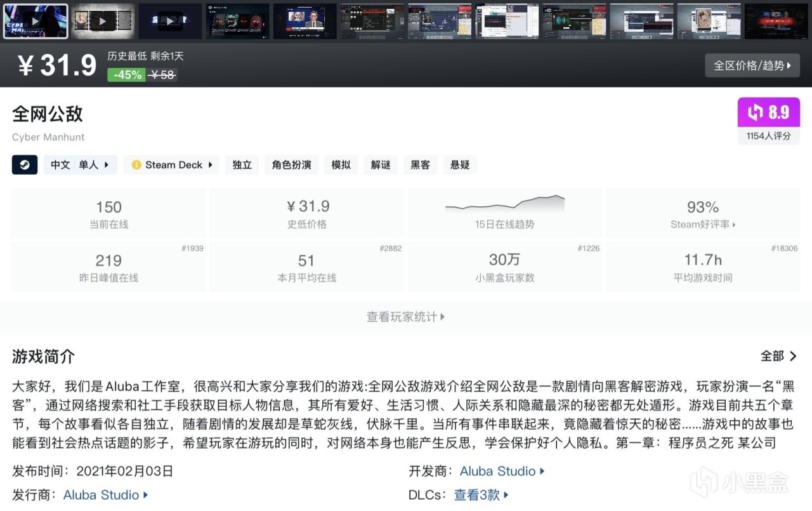Click the #1226 rank label
Image resolution: width=812 pixels, height=511 pixels.
[x=588, y=248]
